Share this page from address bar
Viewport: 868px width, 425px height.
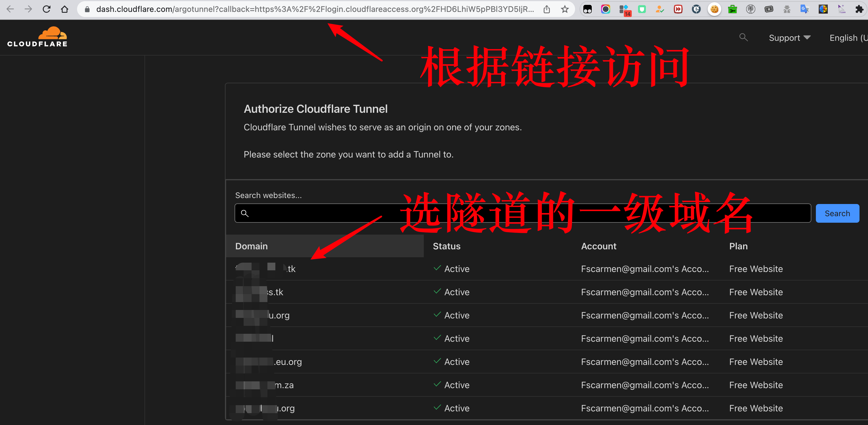point(546,9)
